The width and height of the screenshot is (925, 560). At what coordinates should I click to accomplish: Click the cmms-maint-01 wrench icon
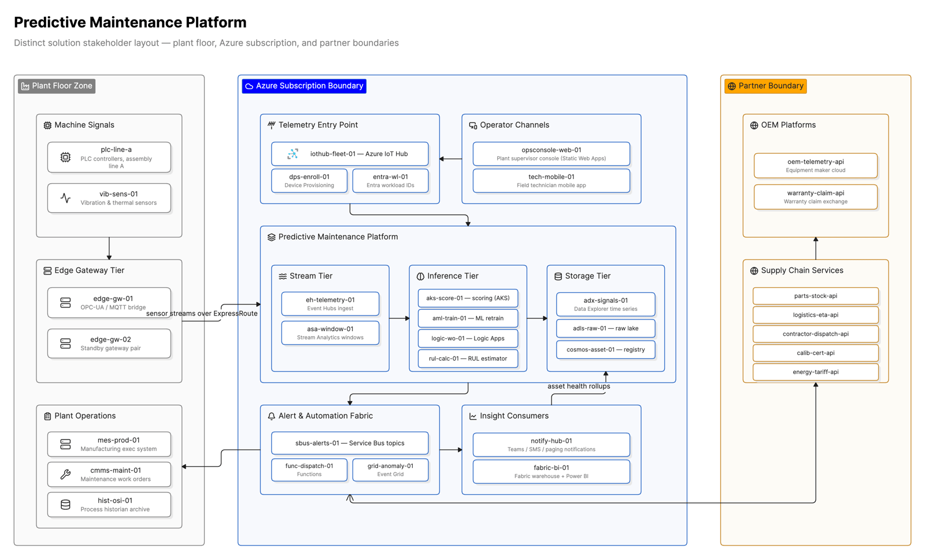point(65,474)
